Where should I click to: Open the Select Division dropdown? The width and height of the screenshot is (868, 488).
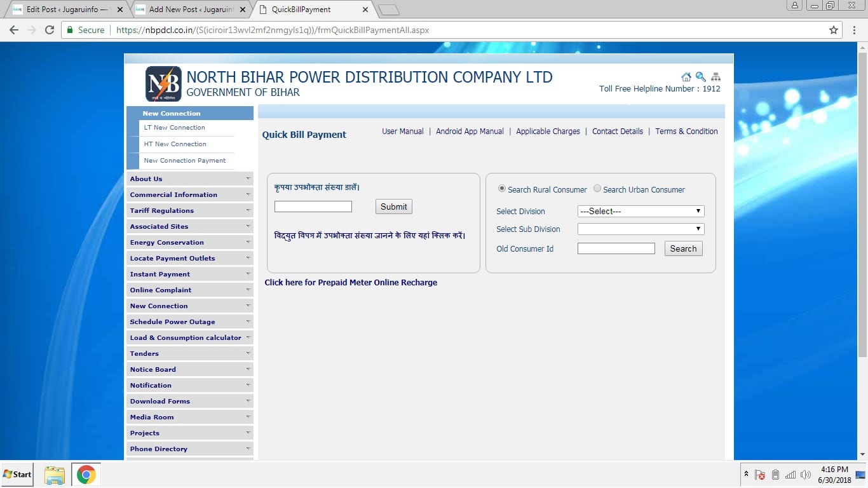coord(641,212)
